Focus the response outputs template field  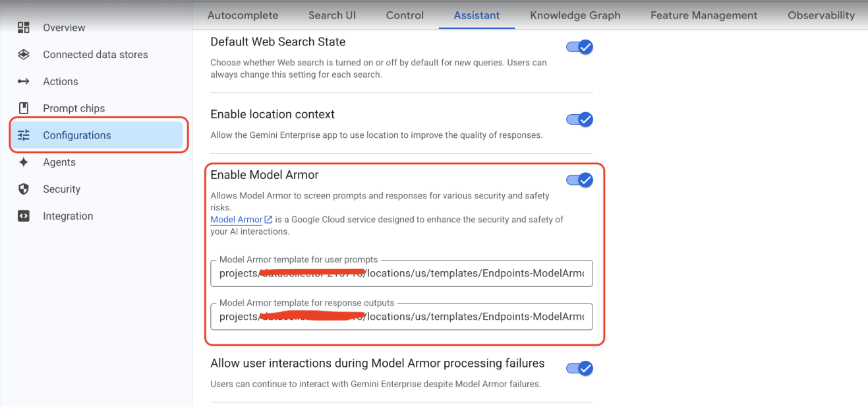[x=401, y=317]
